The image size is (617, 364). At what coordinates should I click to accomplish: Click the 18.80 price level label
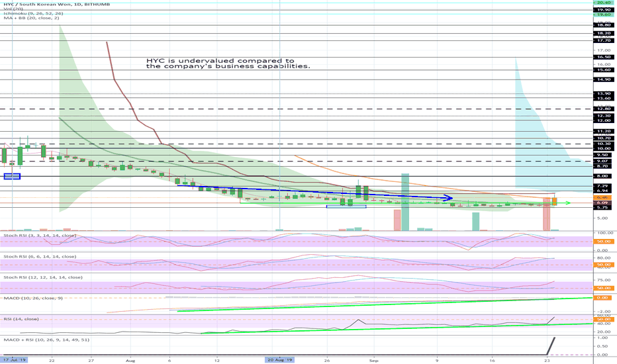pos(604,24)
